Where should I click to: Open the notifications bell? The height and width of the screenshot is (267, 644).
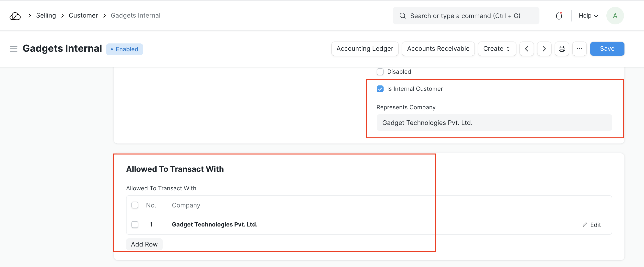(x=559, y=16)
